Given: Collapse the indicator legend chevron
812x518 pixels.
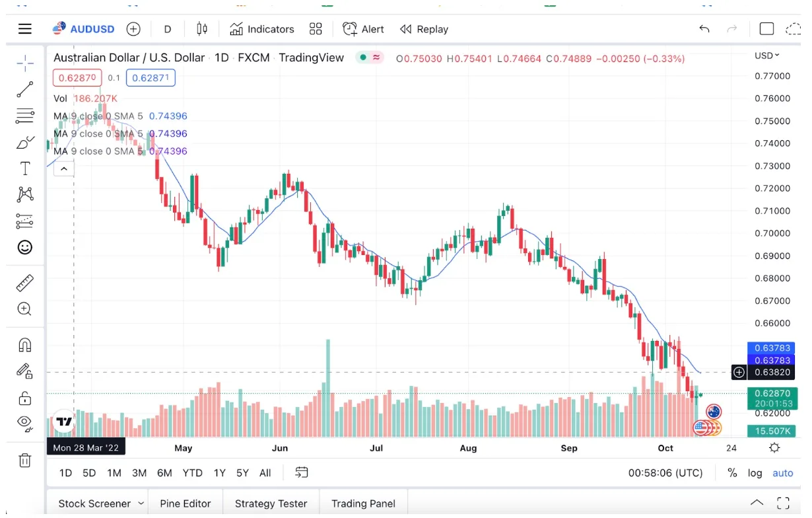Looking at the screenshot, I should click(63, 169).
